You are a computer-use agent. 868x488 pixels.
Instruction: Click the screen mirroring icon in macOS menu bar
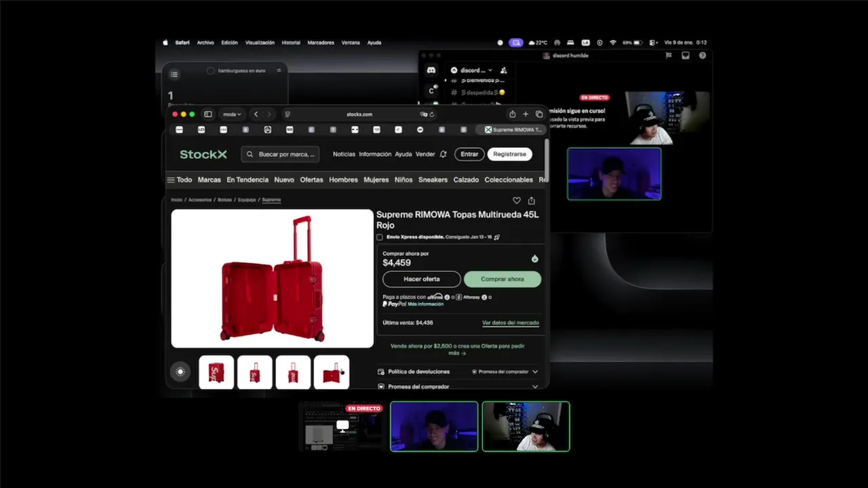(x=516, y=43)
